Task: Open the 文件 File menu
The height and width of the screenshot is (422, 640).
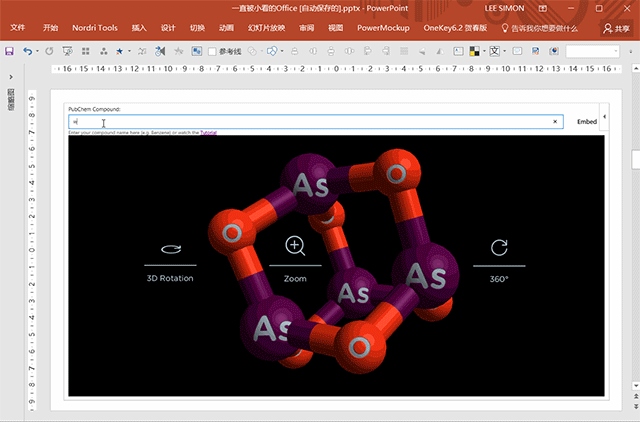Action: coord(18,28)
